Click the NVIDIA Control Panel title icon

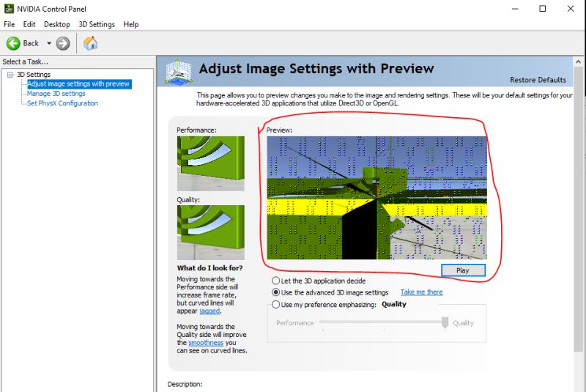[9, 8]
